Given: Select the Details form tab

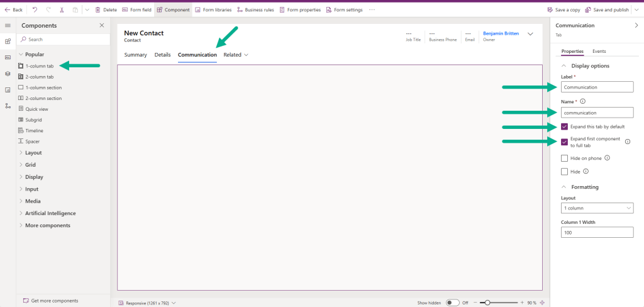Looking at the screenshot, I should click(x=162, y=55).
